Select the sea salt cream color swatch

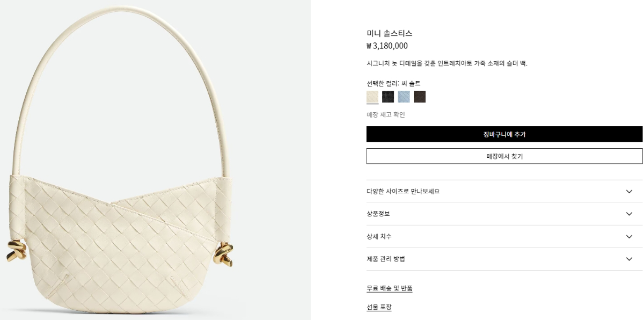tap(372, 97)
